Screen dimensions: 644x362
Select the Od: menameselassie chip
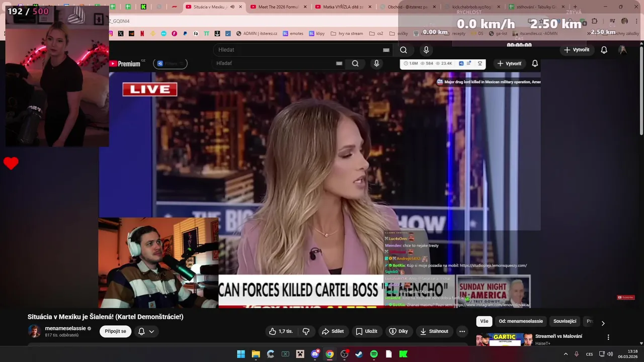pos(521,321)
